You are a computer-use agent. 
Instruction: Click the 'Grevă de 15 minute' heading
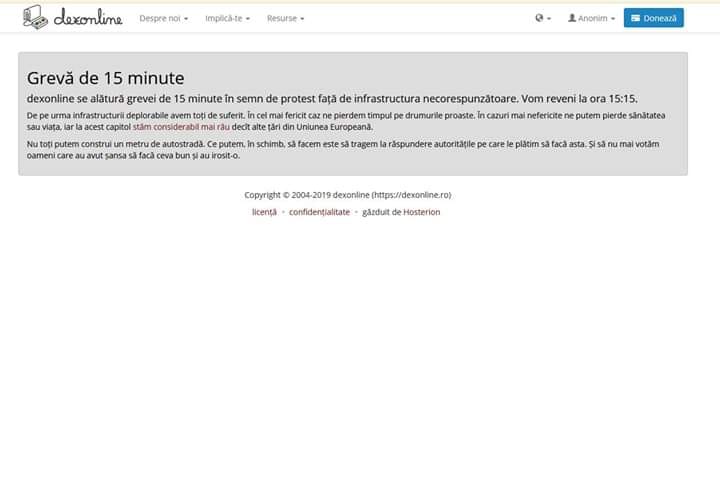105,78
